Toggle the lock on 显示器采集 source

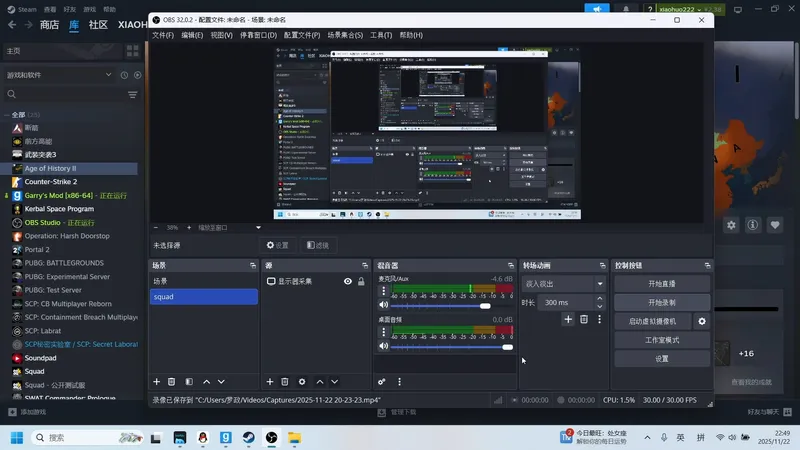pos(362,282)
